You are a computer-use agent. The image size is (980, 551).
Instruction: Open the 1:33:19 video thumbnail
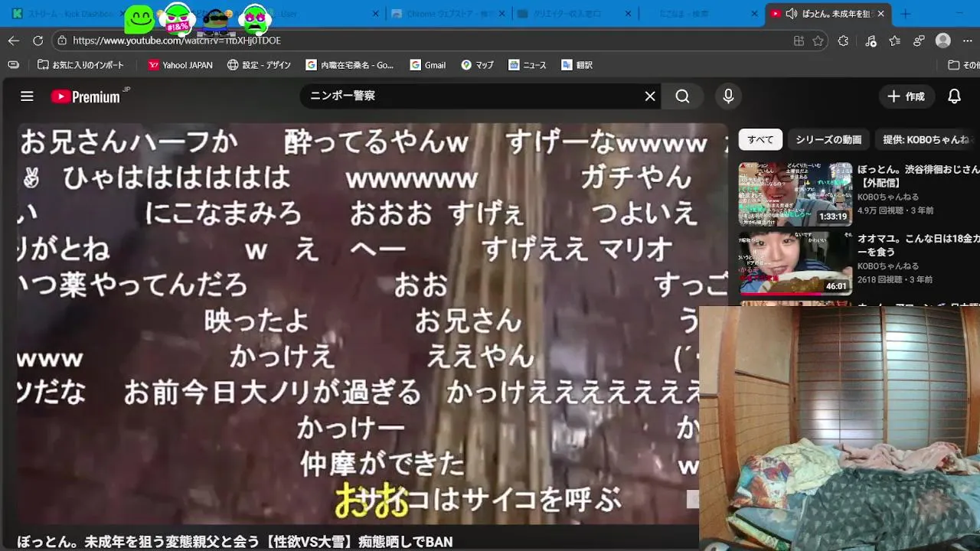(x=795, y=194)
